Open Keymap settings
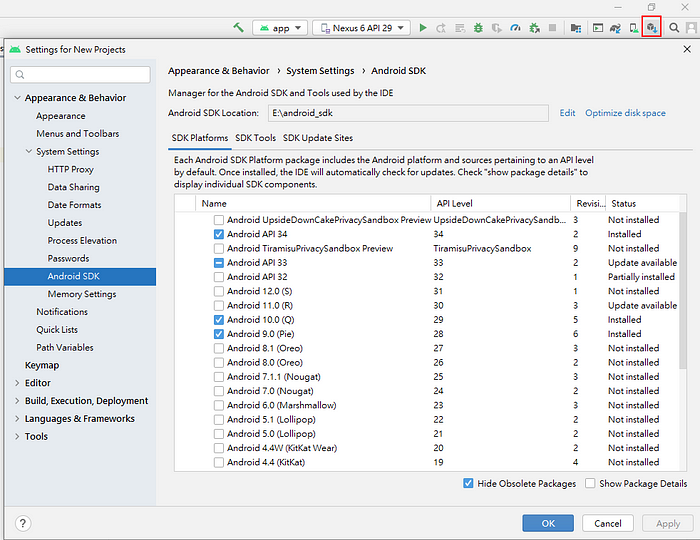This screenshot has width=700, height=540. 42,365
